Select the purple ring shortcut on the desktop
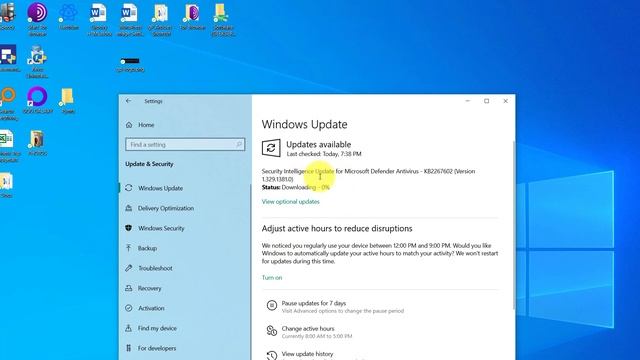 (37, 96)
